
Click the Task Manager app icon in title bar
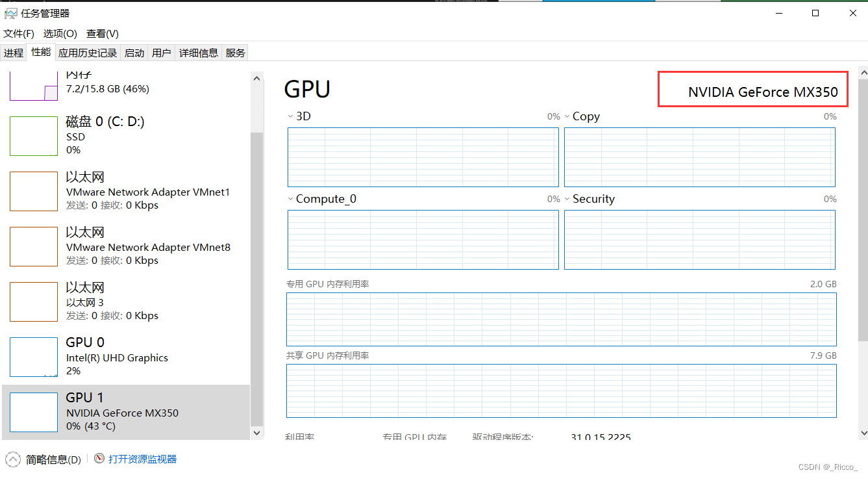point(10,13)
